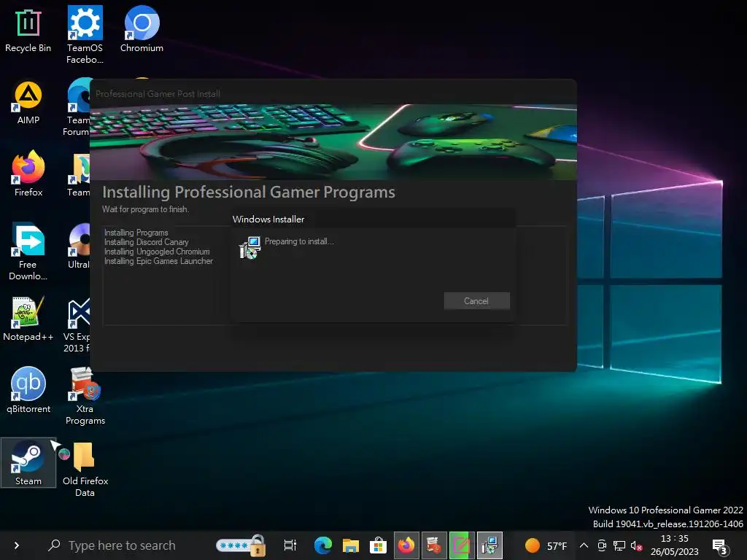Viewport: 747px width, 560px height.
Task: Click the password padlock taskbar icon
Action: coord(241,545)
